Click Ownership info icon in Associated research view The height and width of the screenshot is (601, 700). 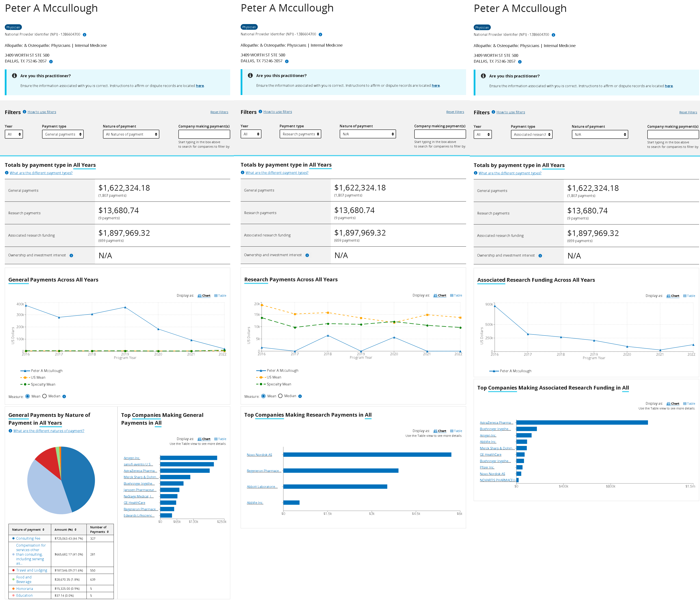click(540, 255)
